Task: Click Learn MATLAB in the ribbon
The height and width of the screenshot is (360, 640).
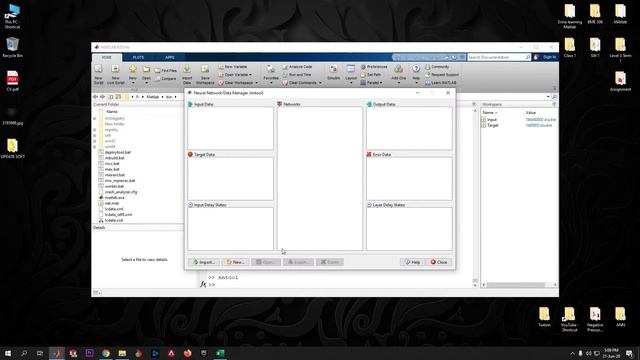Action: pos(441,82)
